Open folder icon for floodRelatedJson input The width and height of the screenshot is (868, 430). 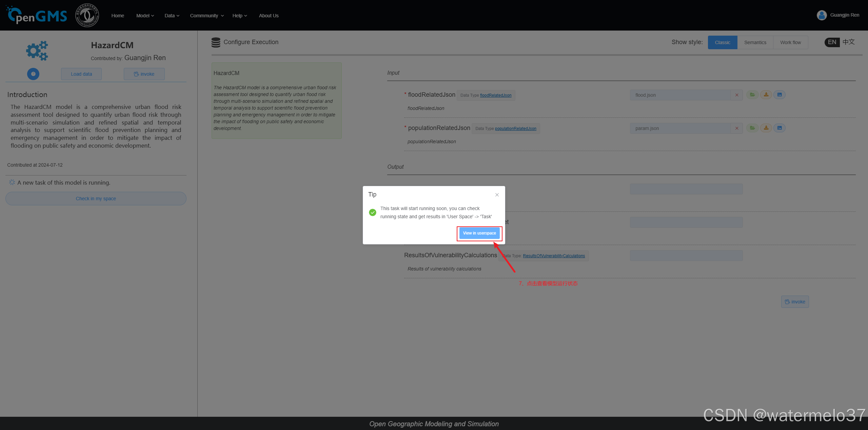coord(752,95)
